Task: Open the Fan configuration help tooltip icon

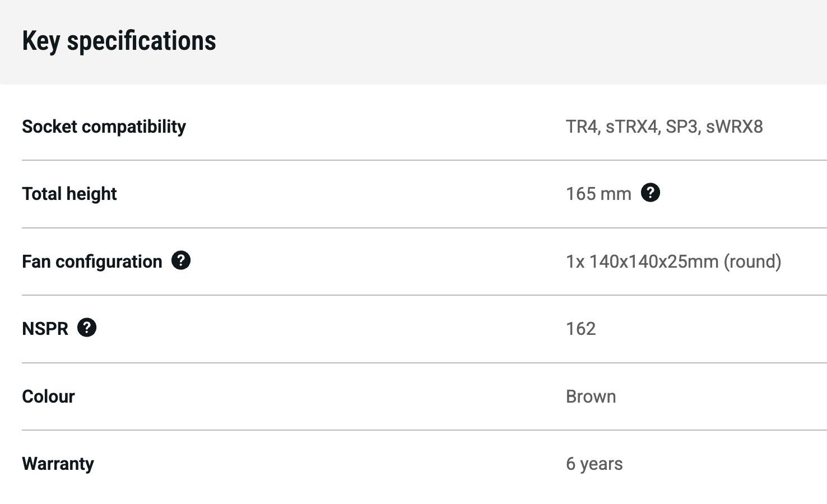Action: point(180,260)
